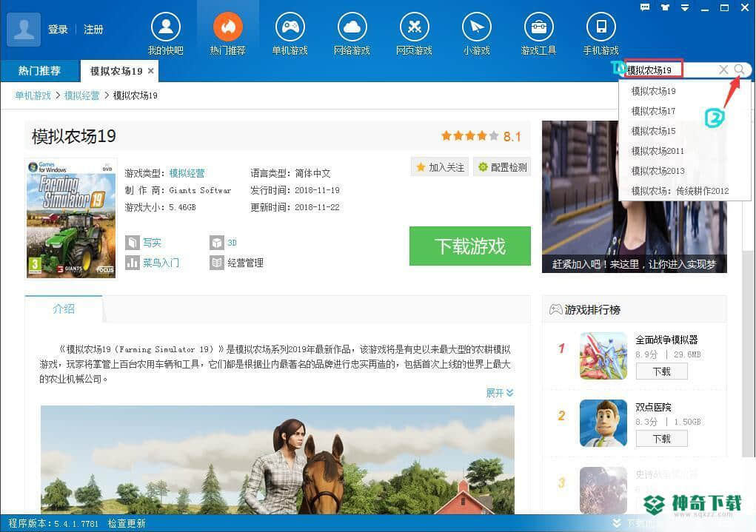The image size is (756, 532).
Task: Click the 程序版本:5.4.1.7781 text
Action: pos(53,523)
